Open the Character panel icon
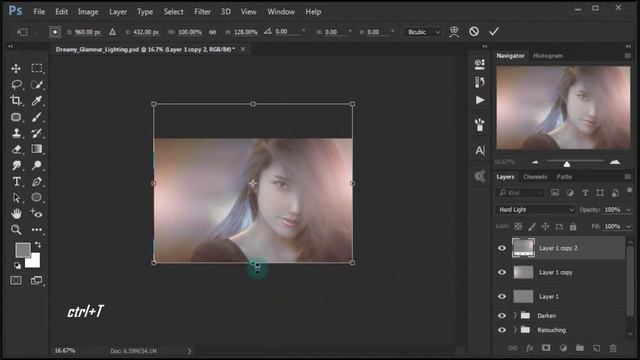This screenshot has width=640, height=360. click(480, 151)
